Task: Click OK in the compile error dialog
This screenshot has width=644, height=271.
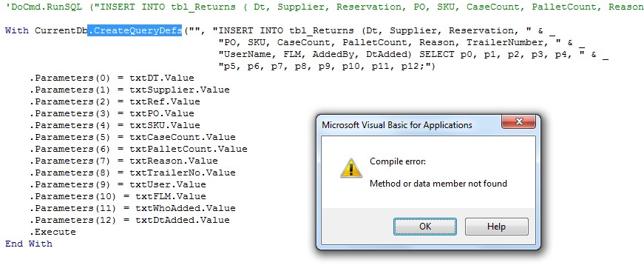Action: (x=425, y=226)
